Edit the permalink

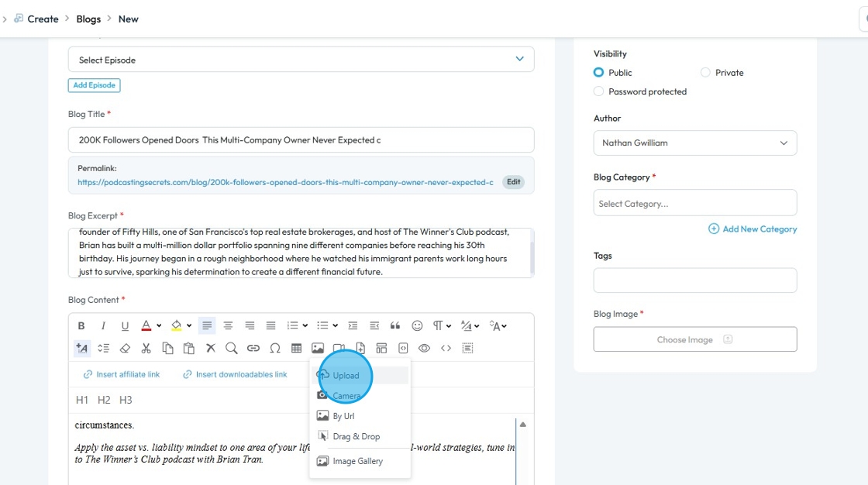click(x=513, y=181)
